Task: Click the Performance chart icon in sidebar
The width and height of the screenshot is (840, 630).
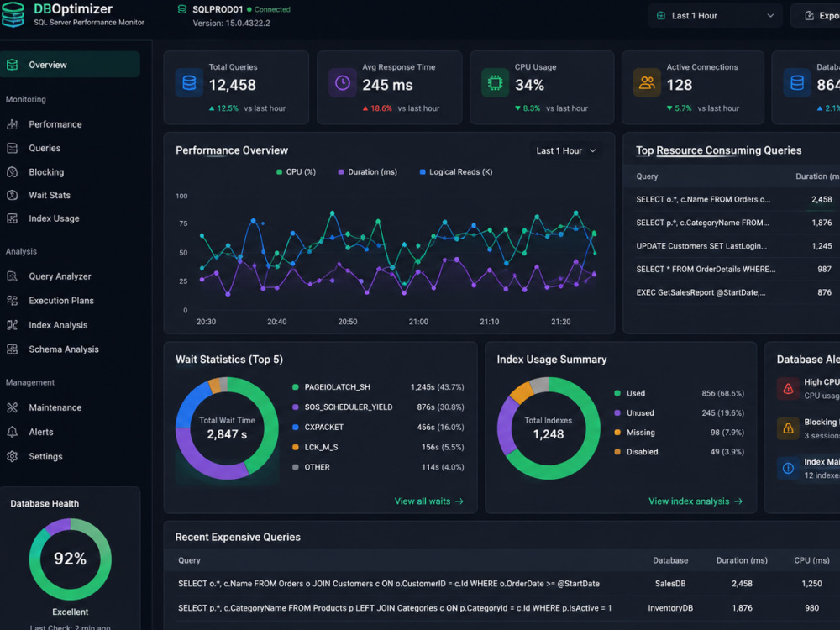Action: [13, 124]
